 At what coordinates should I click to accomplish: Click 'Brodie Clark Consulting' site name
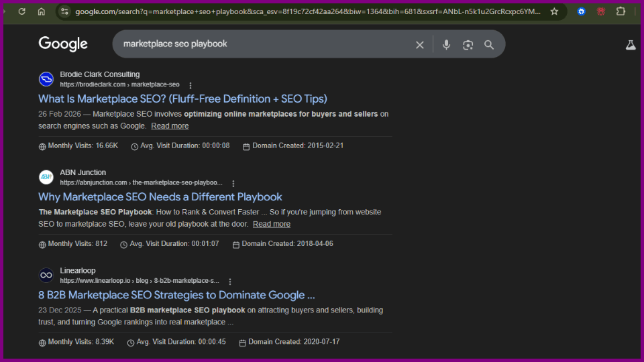pyautogui.click(x=100, y=74)
